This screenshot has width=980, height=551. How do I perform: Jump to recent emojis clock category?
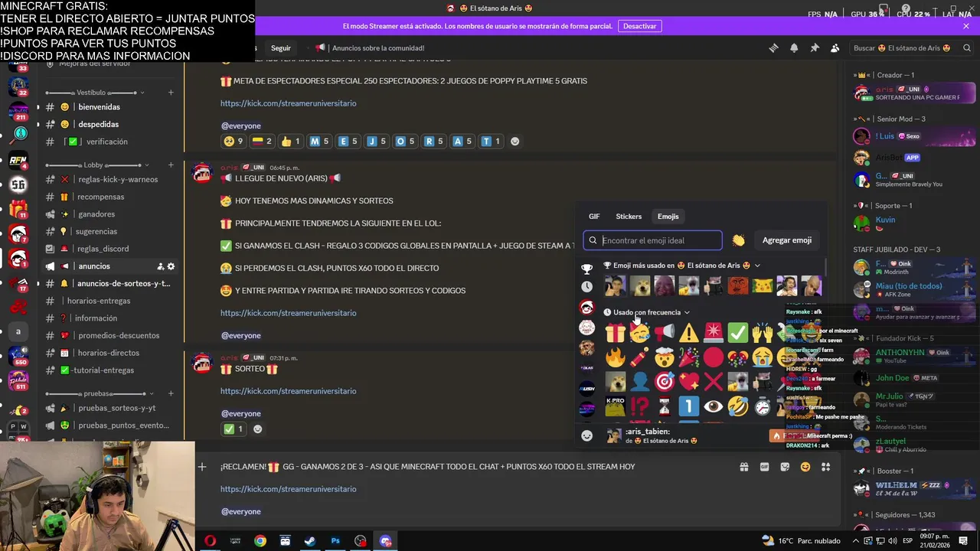586,286
